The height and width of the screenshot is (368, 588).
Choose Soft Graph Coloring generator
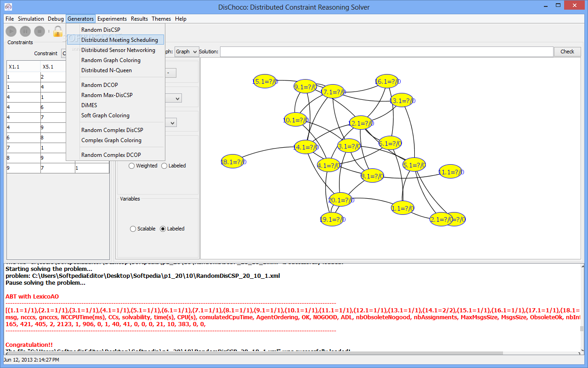point(115,115)
